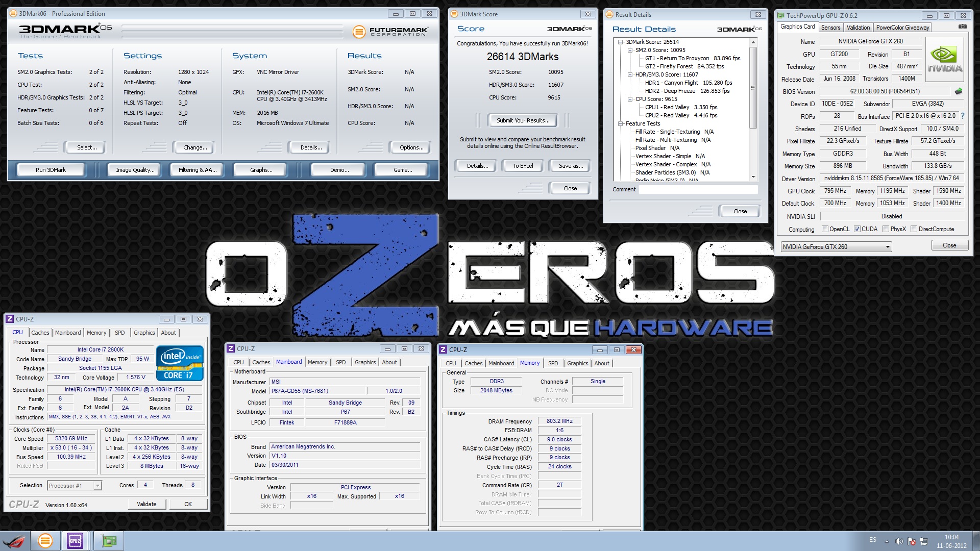Viewport: 980px width, 551px height.
Task: Open the ROG Start button on taskbar
Action: [14, 541]
